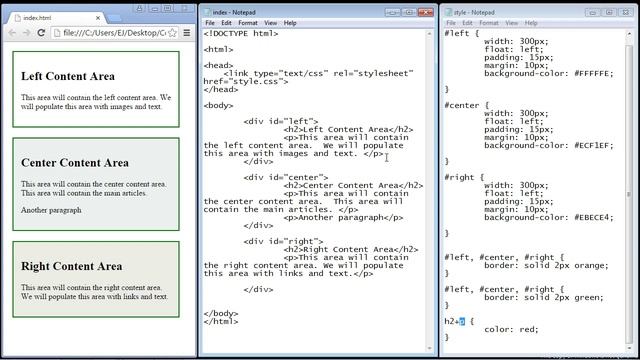Maximize the style Notepad window

[x=609, y=12]
